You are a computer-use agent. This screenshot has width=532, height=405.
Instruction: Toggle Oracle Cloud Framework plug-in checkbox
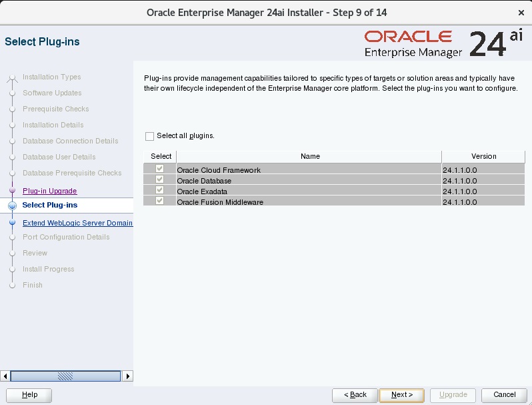[x=159, y=169]
